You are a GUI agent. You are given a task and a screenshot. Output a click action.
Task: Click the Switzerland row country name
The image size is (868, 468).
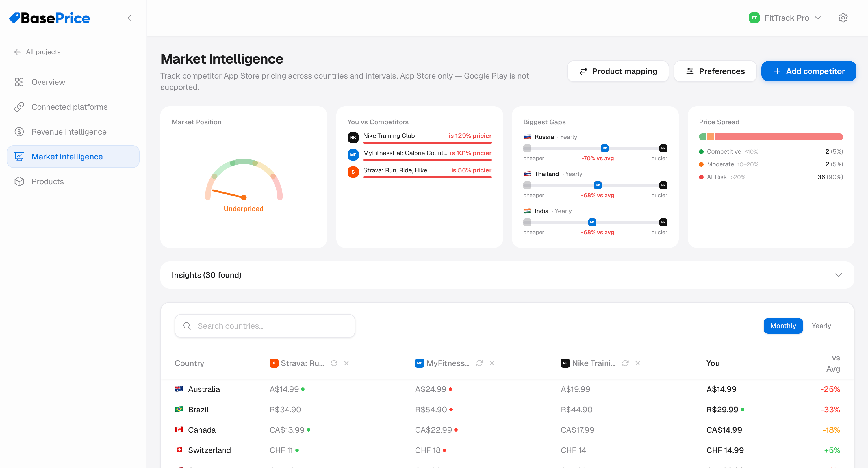pyautogui.click(x=209, y=450)
